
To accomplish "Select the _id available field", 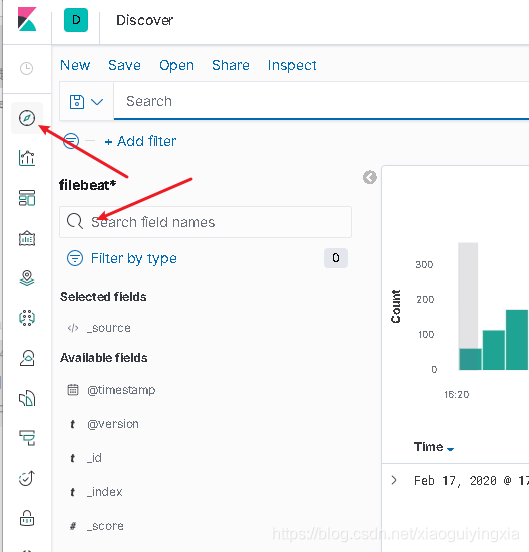I will tap(94, 458).
